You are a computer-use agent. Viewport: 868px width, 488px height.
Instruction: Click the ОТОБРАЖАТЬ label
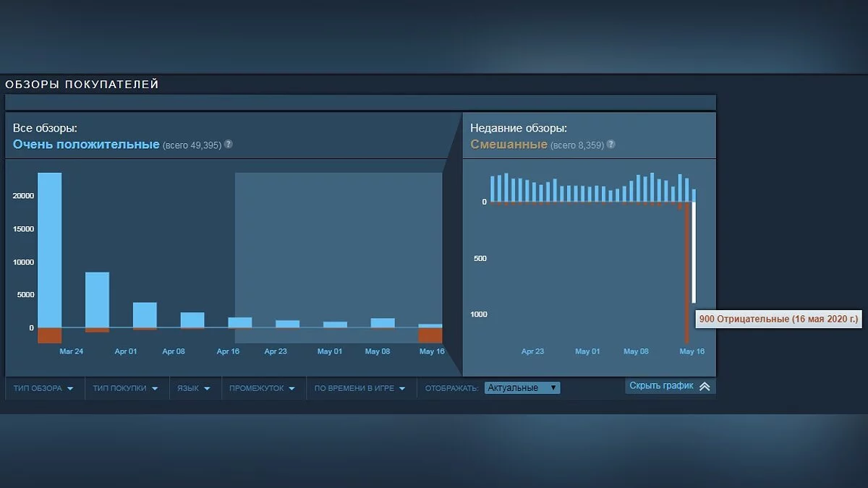coord(451,388)
